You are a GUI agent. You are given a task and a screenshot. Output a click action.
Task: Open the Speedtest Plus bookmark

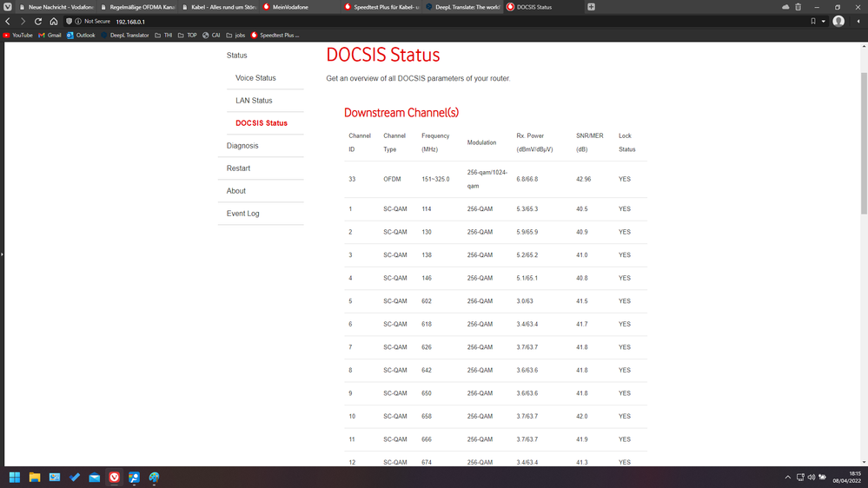[275, 35]
